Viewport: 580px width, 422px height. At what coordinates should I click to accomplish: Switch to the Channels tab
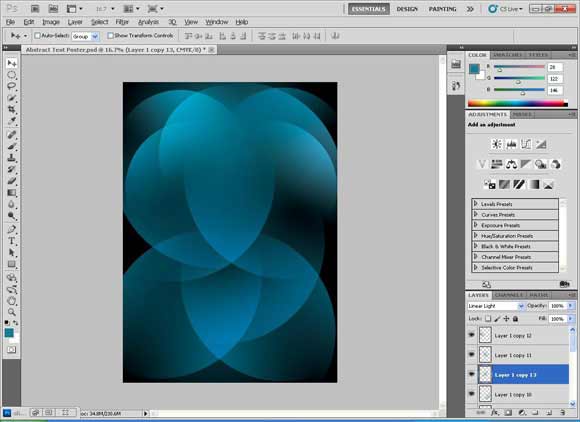[509, 295]
